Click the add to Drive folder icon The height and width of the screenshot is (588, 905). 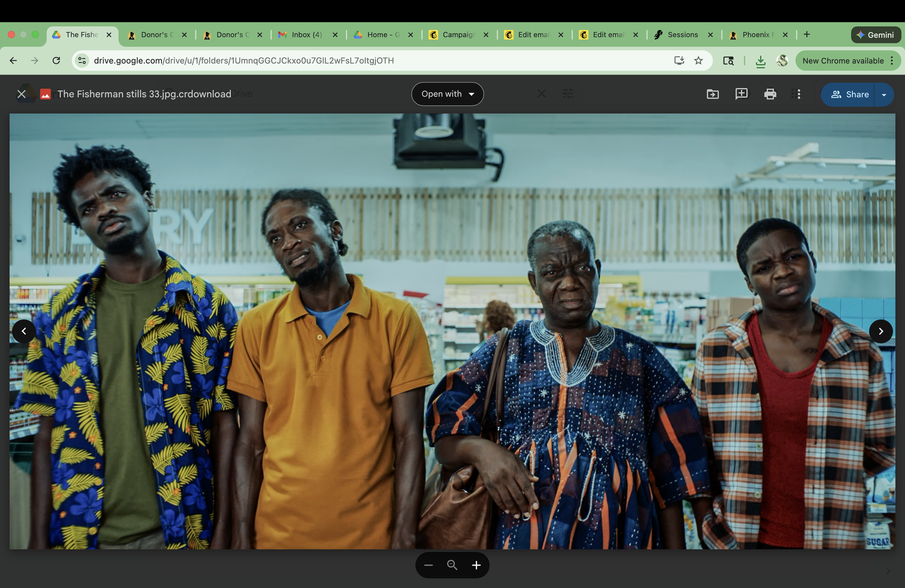point(712,94)
